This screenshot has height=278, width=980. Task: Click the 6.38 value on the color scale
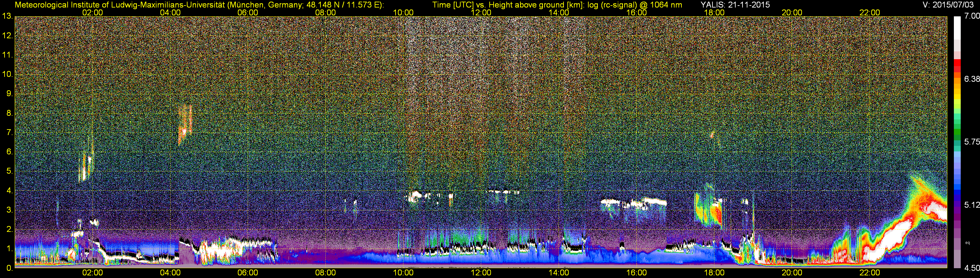click(x=972, y=79)
